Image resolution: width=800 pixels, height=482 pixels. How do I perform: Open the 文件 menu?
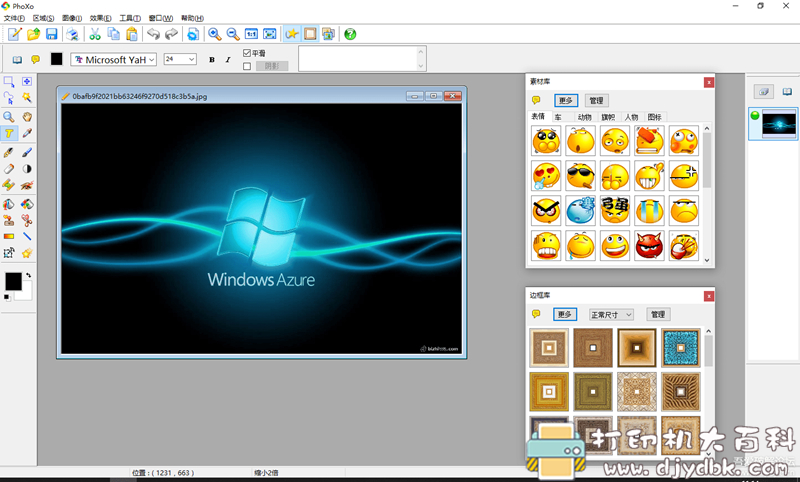click(14, 18)
